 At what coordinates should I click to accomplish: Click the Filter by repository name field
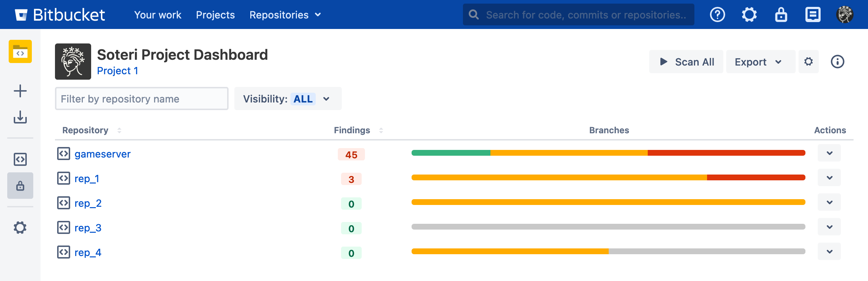pos(141,99)
